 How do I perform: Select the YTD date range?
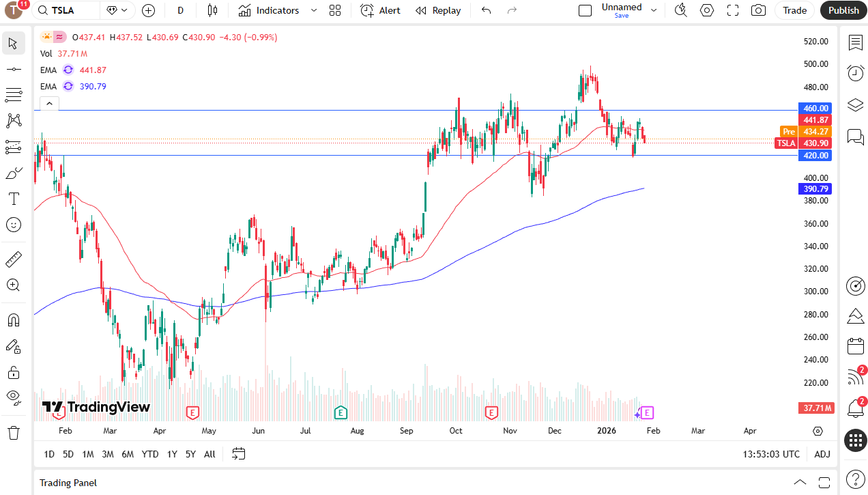point(150,454)
